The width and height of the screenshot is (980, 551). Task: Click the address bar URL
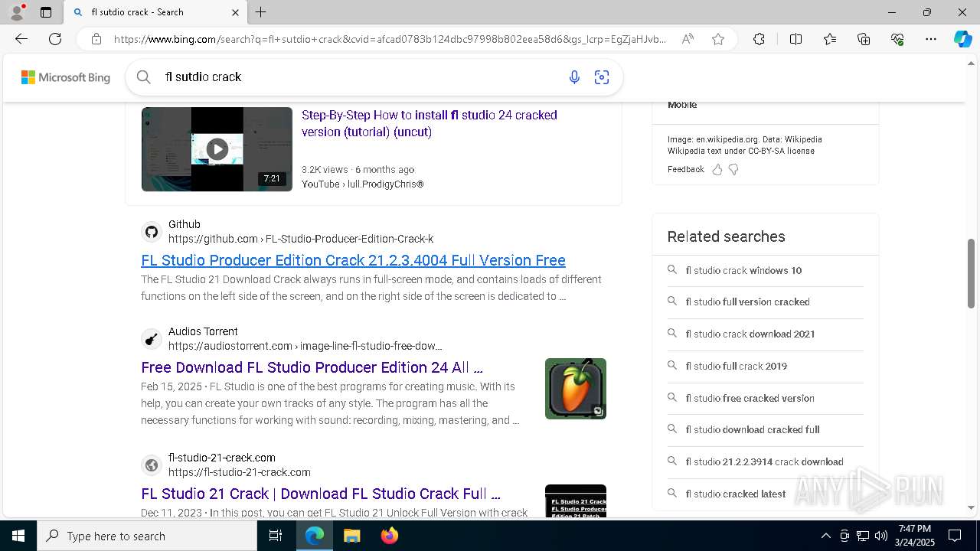(390, 39)
